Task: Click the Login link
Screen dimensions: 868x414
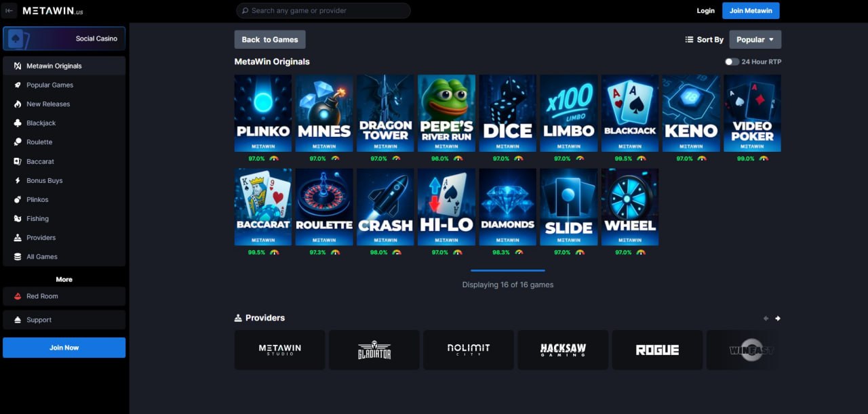Action: pyautogui.click(x=705, y=11)
